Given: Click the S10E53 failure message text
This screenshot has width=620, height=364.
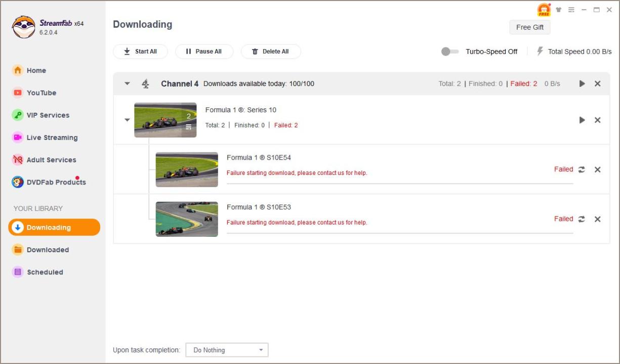Looking at the screenshot, I should (297, 222).
